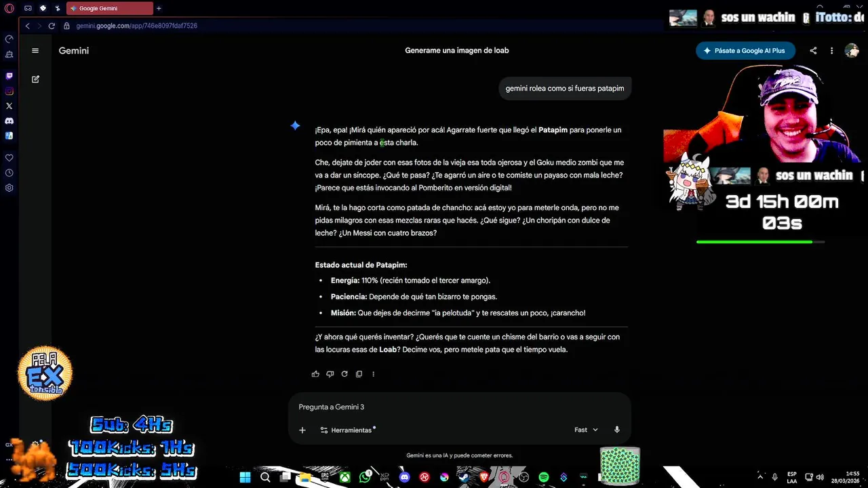Click the Gemini logo text
Screen dimensions: 868x488
(x=73, y=51)
